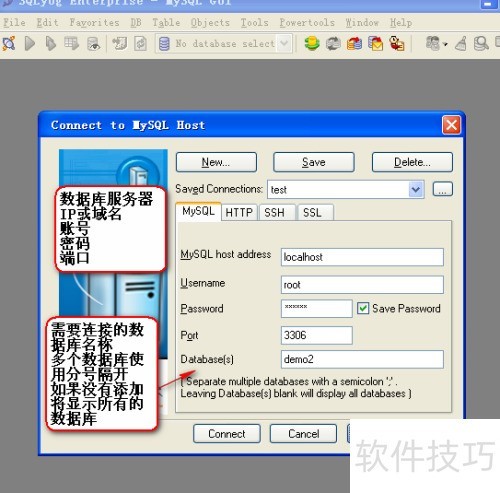Screen dimensions: 500x493
Task: Click the Save connection button
Action: (x=314, y=162)
